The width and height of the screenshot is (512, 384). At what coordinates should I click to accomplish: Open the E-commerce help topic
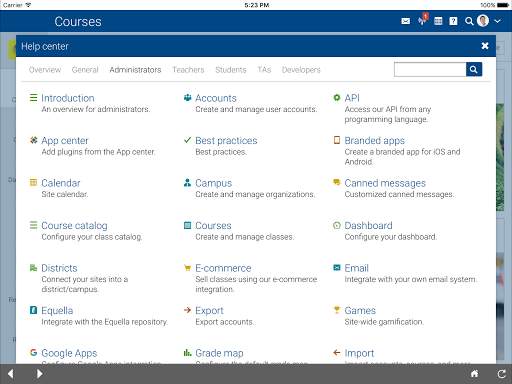point(223,268)
